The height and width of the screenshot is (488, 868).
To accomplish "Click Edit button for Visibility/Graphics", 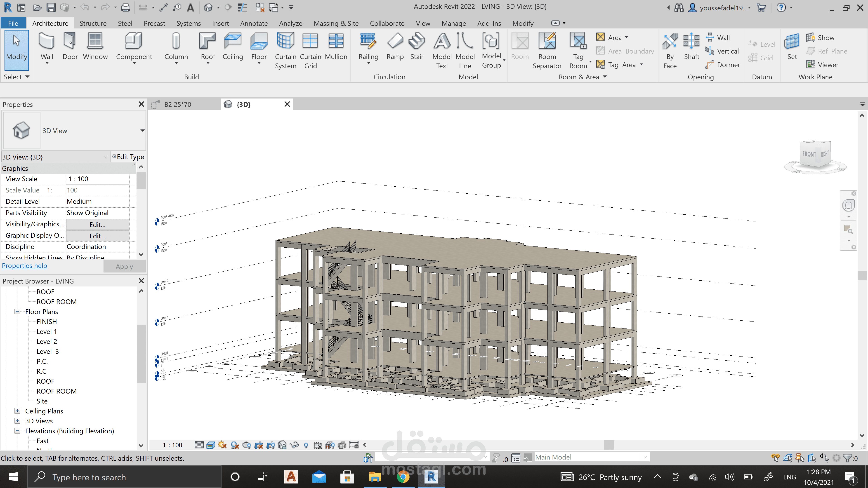I will tap(97, 225).
